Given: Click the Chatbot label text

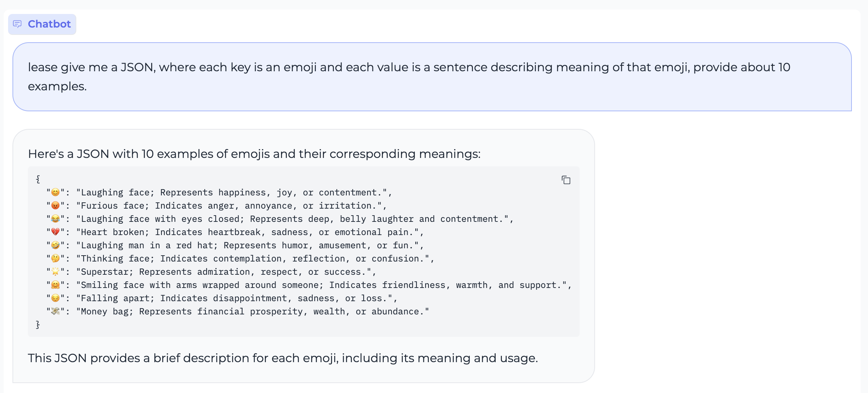Looking at the screenshot, I should [x=49, y=24].
